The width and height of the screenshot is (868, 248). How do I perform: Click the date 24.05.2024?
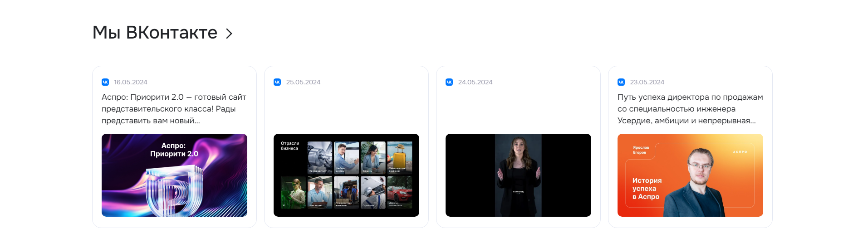[475, 82]
